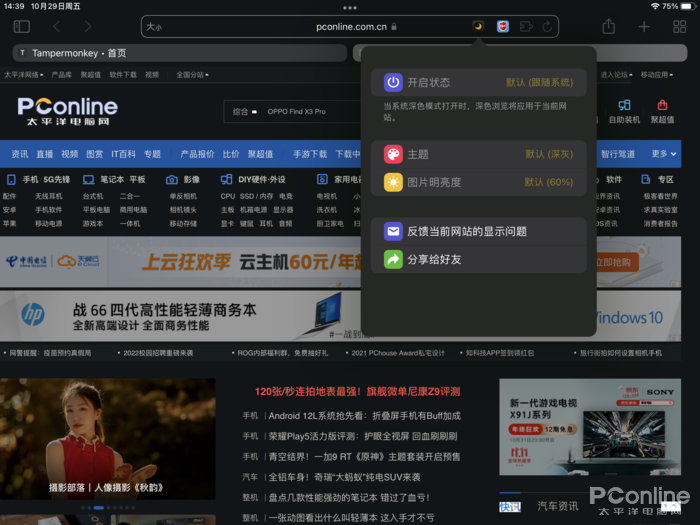Show the tab overview grid

coord(679,27)
